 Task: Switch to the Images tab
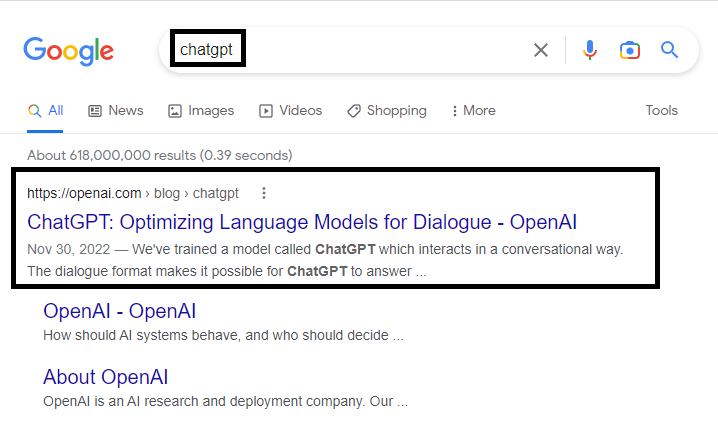(201, 111)
